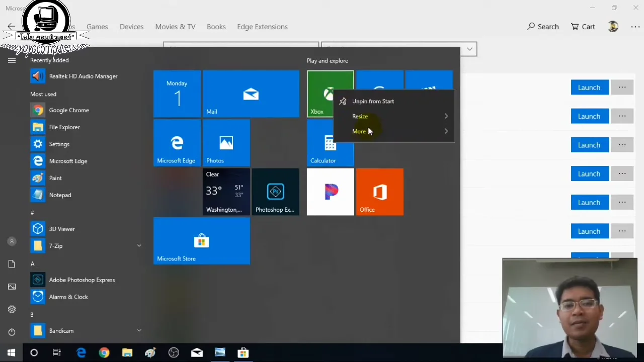Open Search in the Microsoft Store
The height and width of the screenshot is (362, 644).
point(542,27)
